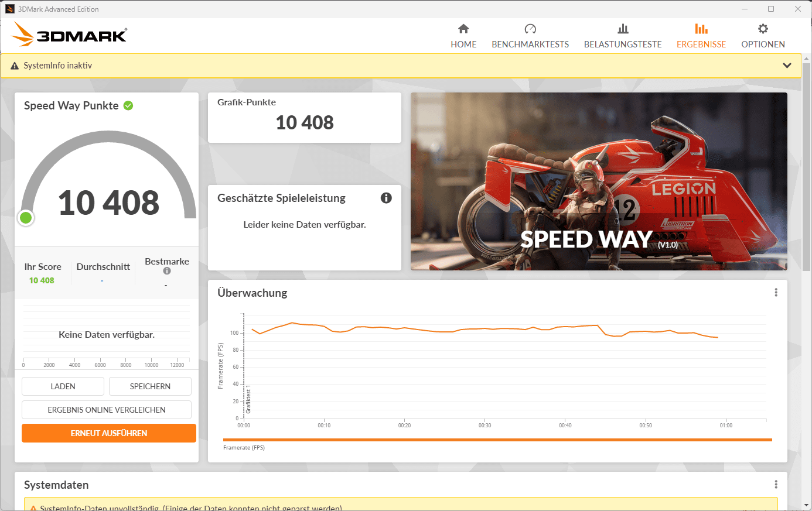Viewport: 812px width, 511px height.
Task: Click the SystemInfo inaktiv warning triangle icon
Action: 15,66
